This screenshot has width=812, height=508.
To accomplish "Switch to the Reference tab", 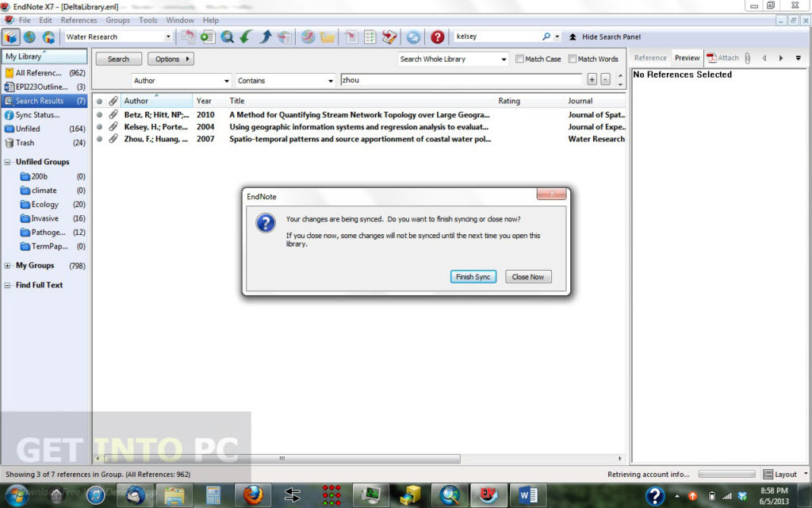I will tap(650, 58).
